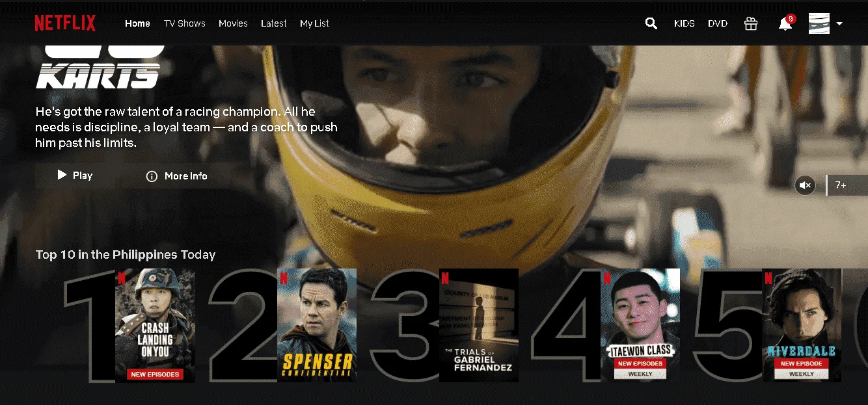Select Riverdale poster
The height and width of the screenshot is (405, 868).
(x=802, y=325)
